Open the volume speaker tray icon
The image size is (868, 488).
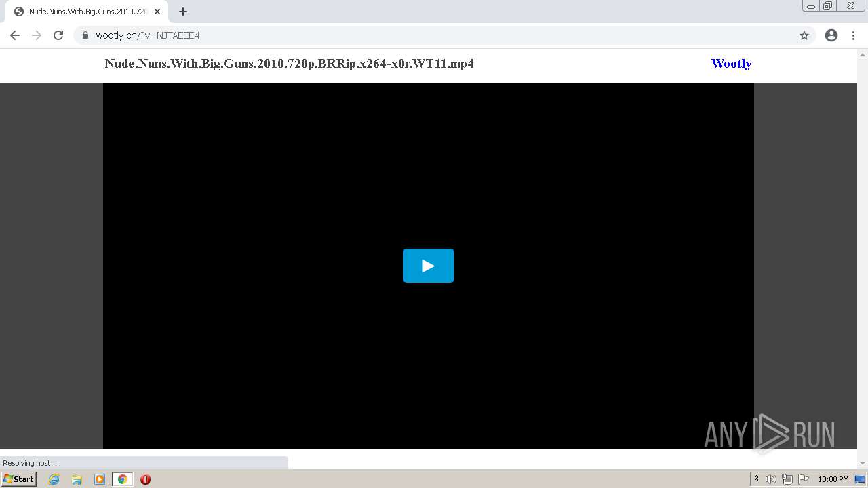tap(771, 479)
